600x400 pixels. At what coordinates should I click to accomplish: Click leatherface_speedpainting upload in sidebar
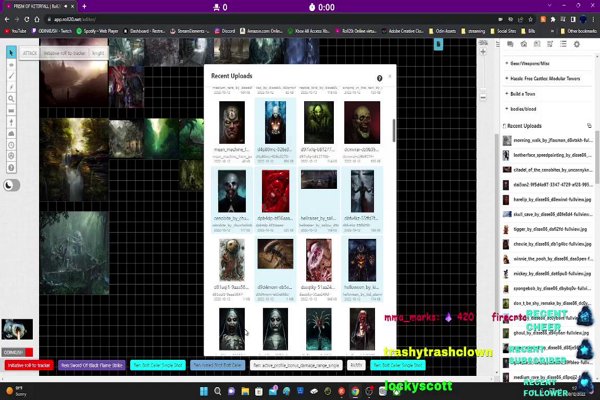[548, 155]
